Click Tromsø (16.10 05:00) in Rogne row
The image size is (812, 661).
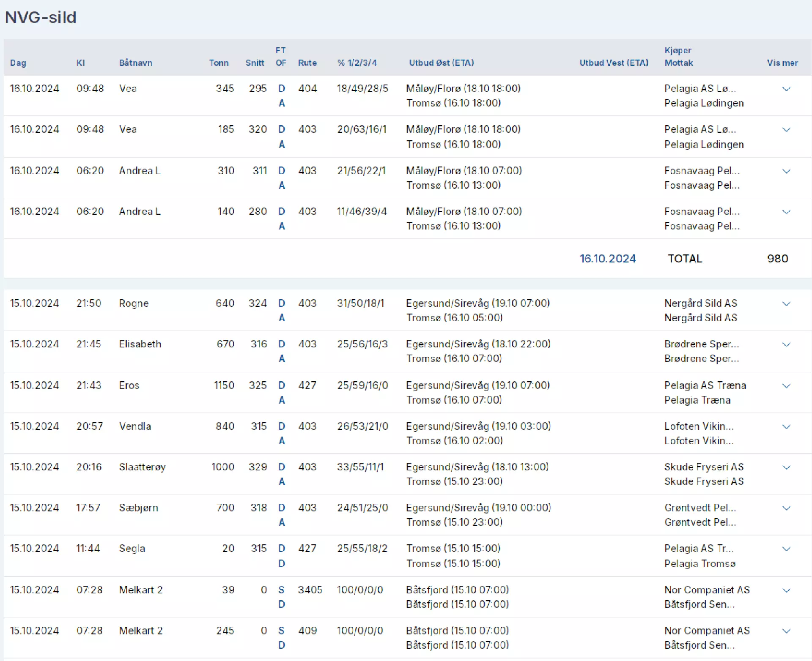[455, 318]
